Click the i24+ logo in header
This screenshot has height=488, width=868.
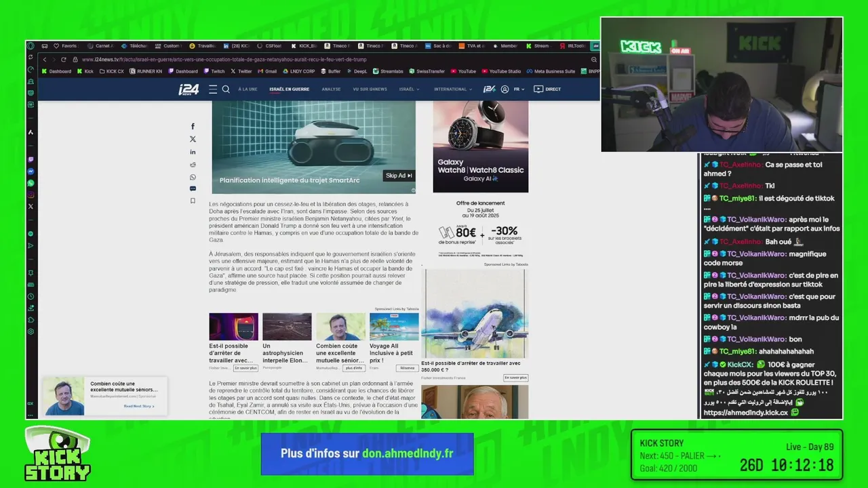click(489, 89)
